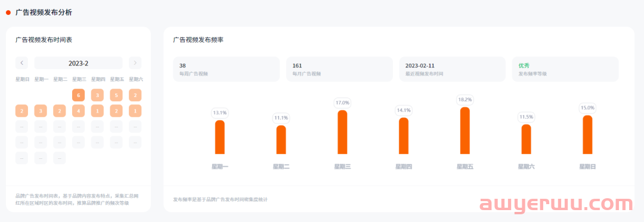644x222 pixels.
Task: Click the 星期五 bar in frequency chart
Action: [x=465, y=131]
